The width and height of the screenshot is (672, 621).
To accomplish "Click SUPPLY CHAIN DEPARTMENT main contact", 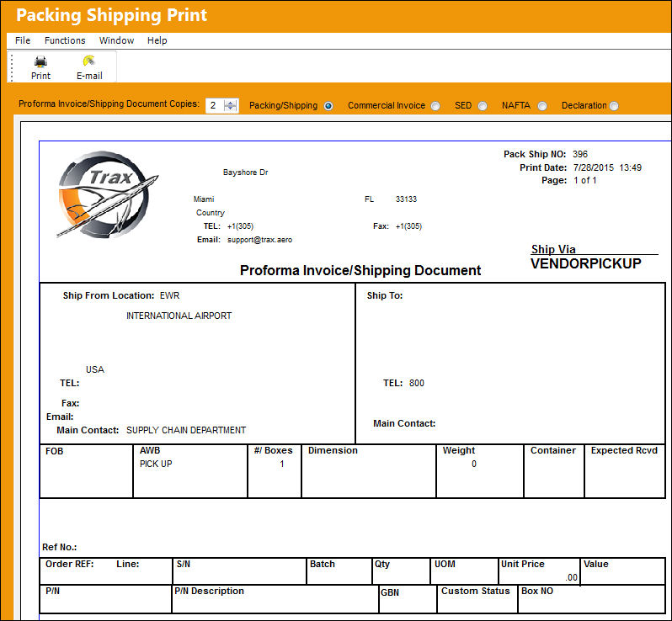I will [x=186, y=430].
